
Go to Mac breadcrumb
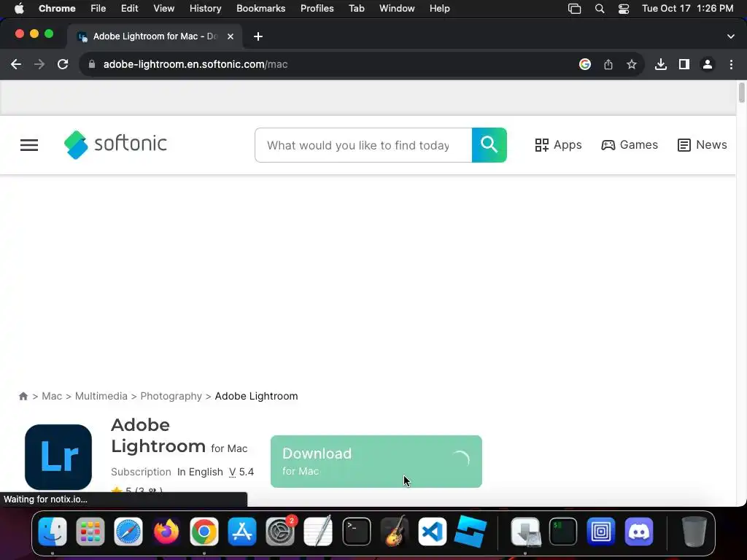point(52,396)
